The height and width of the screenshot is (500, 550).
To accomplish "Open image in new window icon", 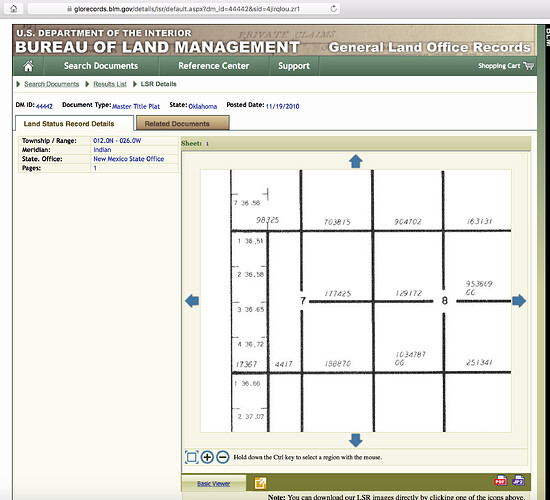I will [260, 483].
